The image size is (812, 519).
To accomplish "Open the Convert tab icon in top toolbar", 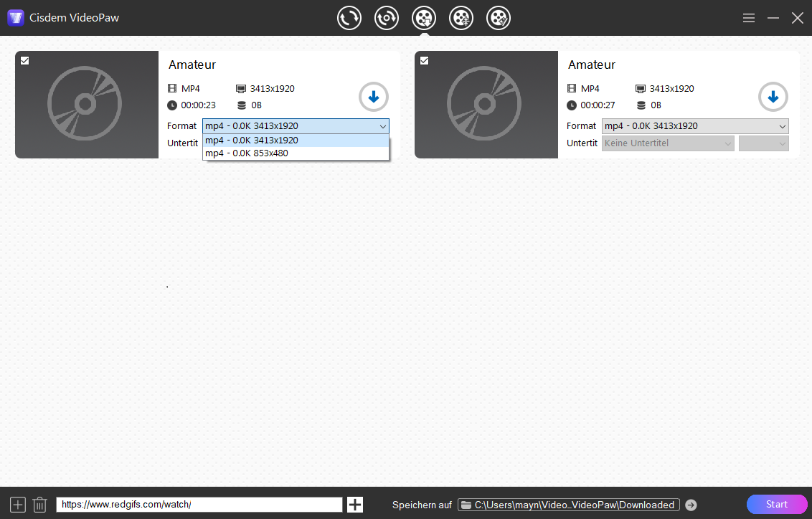I will click(349, 18).
